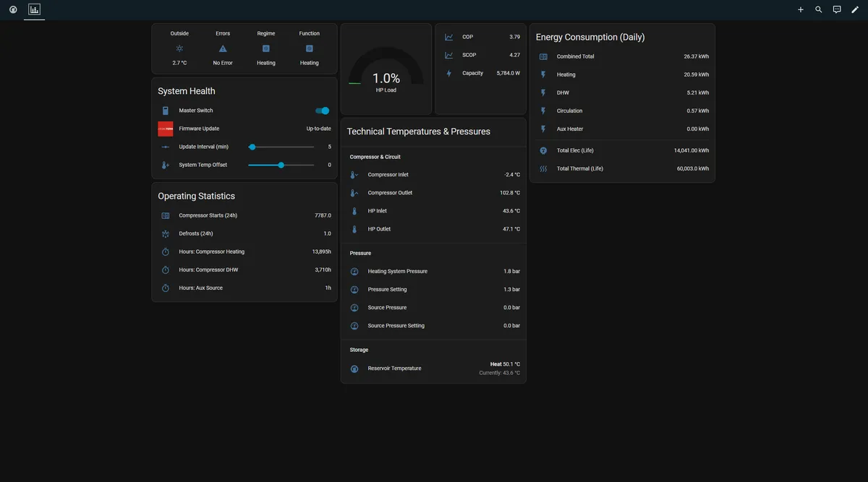The height and width of the screenshot is (482, 868).
Task: Click the HP Outlet thermometer icon
Action: [x=354, y=229]
